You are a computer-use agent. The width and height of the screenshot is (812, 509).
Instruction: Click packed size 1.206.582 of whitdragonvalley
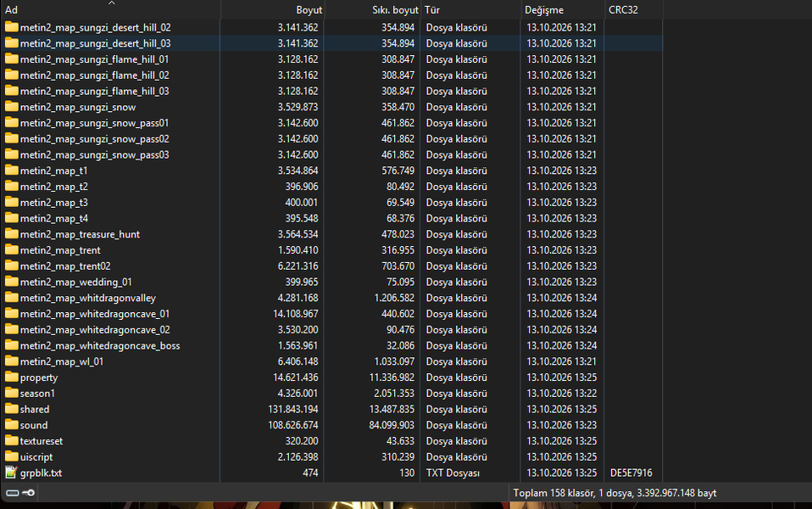point(395,298)
